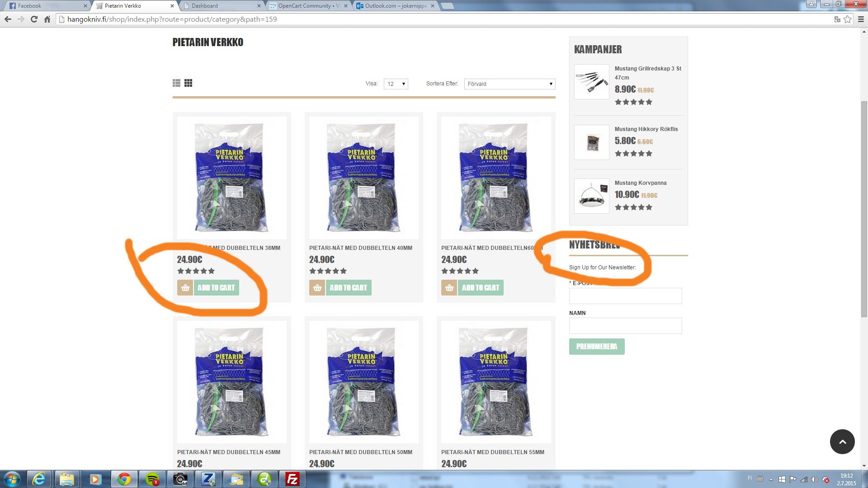Open browser home page icon
The width and height of the screenshot is (868, 488).
pos(47,19)
